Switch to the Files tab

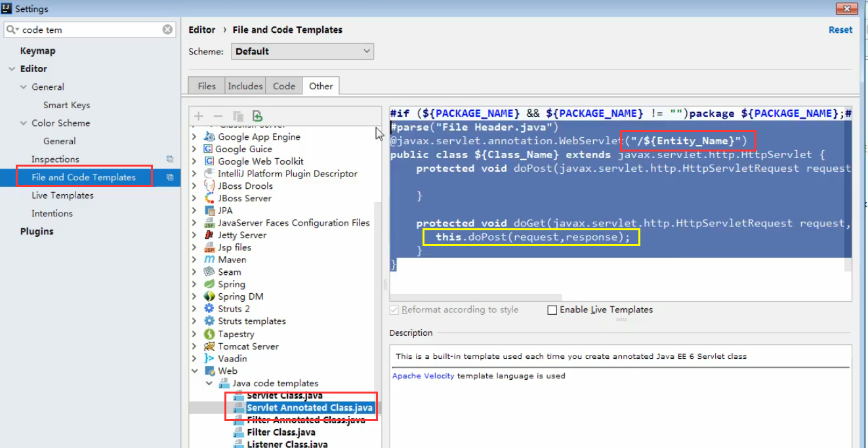207,86
